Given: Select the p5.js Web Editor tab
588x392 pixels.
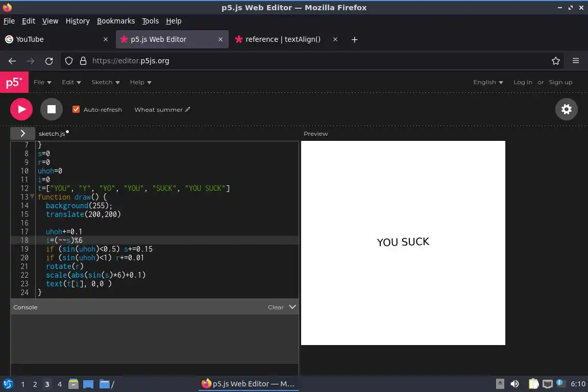Looking at the screenshot, I should [x=171, y=39].
